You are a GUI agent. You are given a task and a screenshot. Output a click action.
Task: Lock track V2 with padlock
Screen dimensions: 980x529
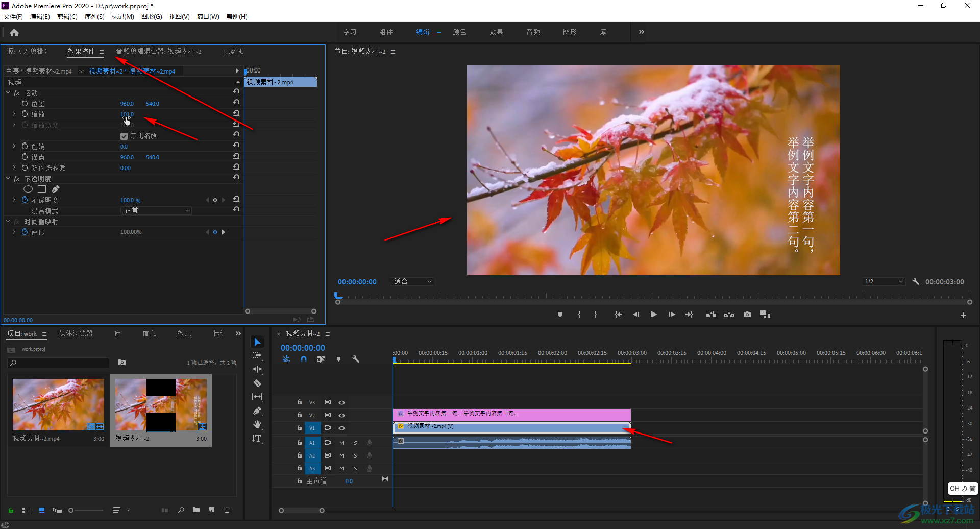300,415
